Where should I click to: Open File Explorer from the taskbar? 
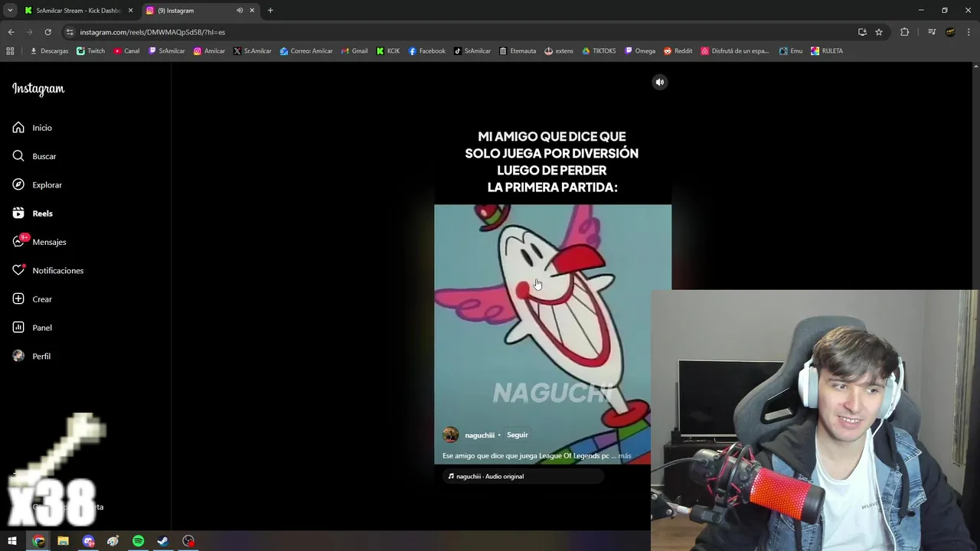coord(64,541)
